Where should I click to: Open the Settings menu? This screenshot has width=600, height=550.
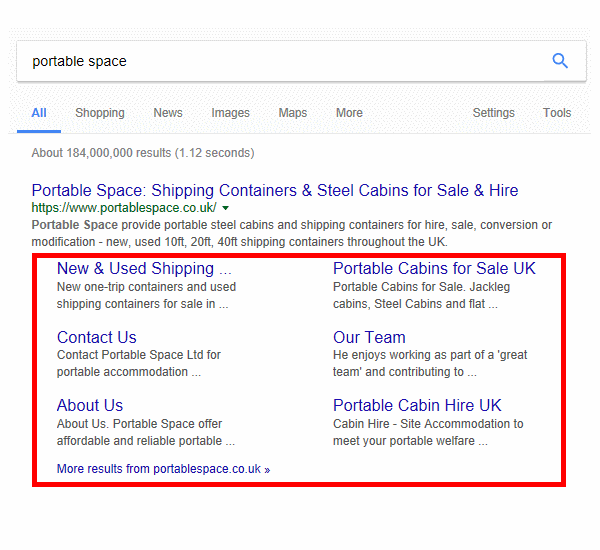[x=494, y=113]
